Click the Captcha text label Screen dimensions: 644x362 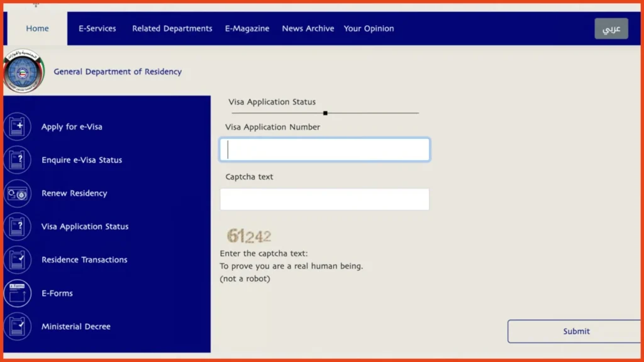pyautogui.click(x=249, y=177)
